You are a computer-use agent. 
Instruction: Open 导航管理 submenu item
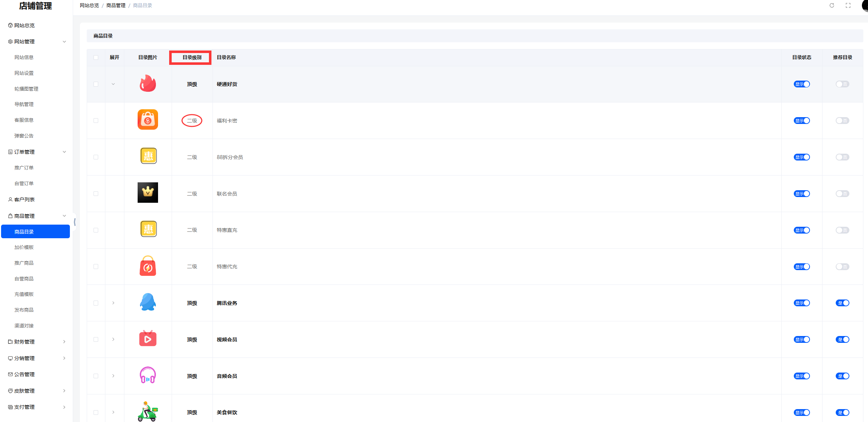(24, 104)
